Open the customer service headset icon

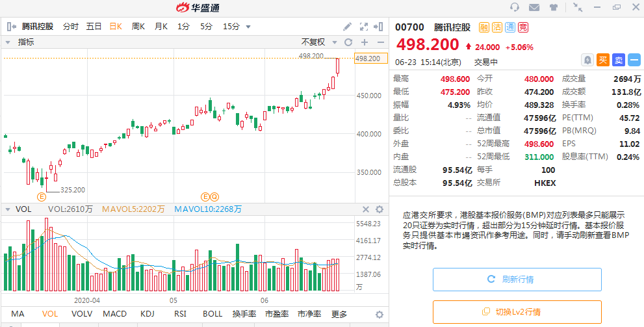click(x=515, y=7)
